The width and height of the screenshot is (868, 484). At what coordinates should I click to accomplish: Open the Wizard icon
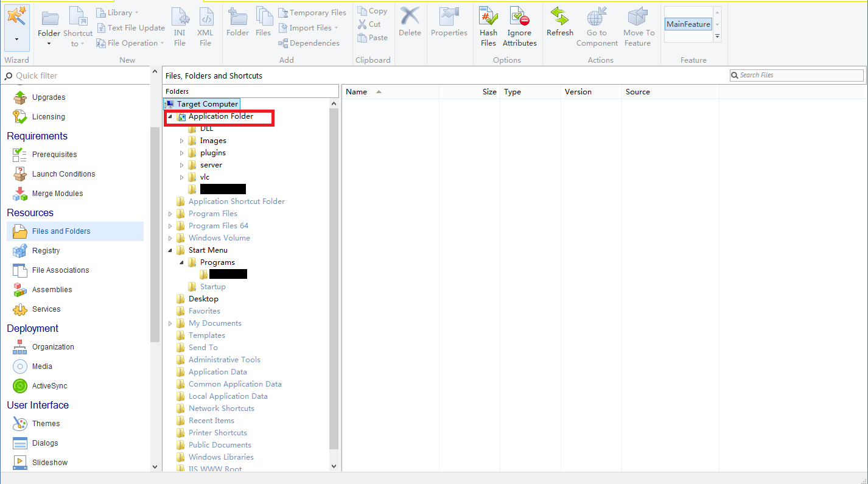pyautogui.click(x=16, y=17)
